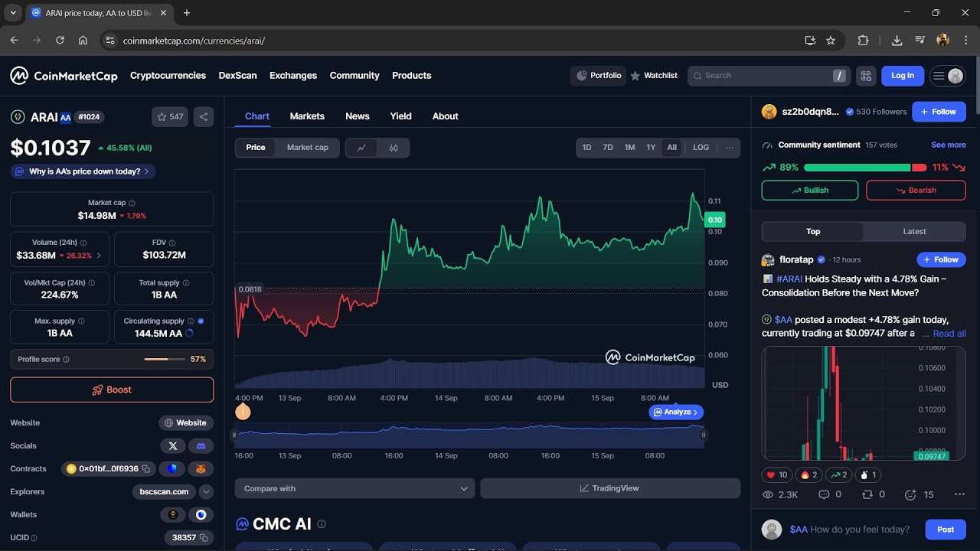Viewport: 980px width, 551px height.
Task: Open the Discord social link
Action: tap(201, 445)
